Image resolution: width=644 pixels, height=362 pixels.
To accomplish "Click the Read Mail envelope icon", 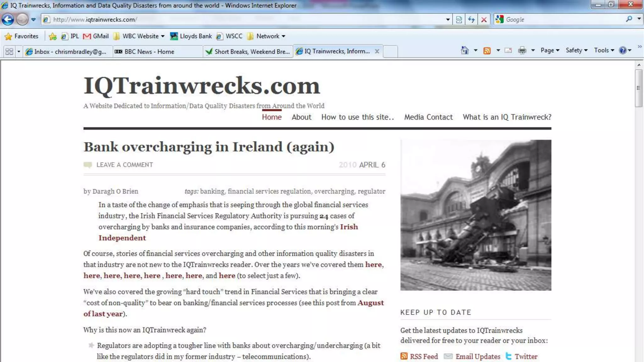I will pyautogui.click(x=508, y=50).
